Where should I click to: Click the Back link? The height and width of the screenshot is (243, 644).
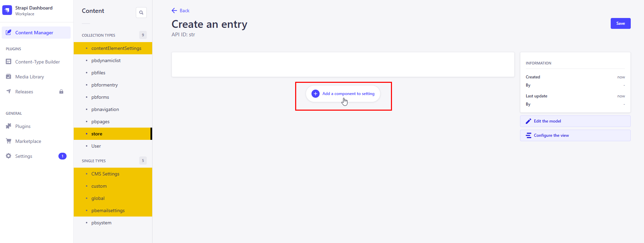180,11
